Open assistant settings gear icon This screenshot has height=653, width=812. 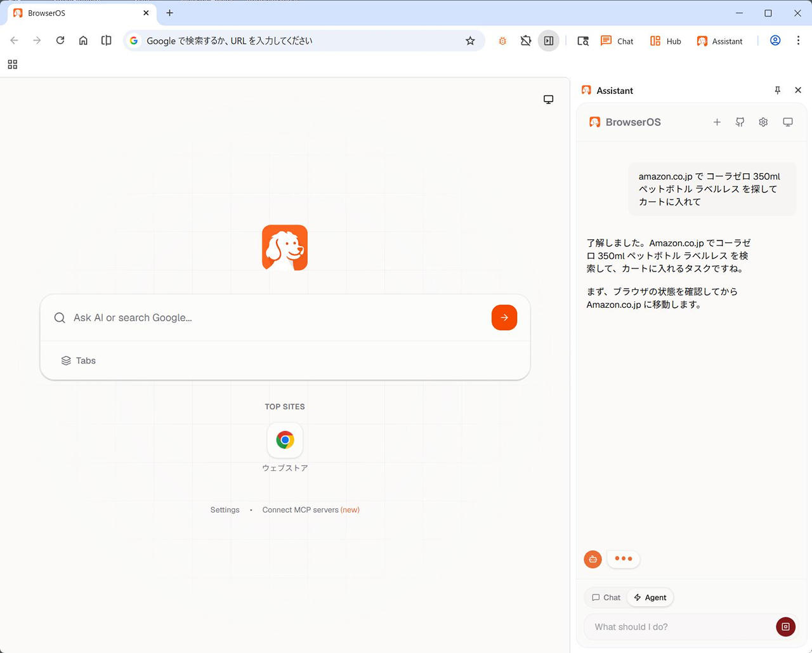[x=763, y=122]
